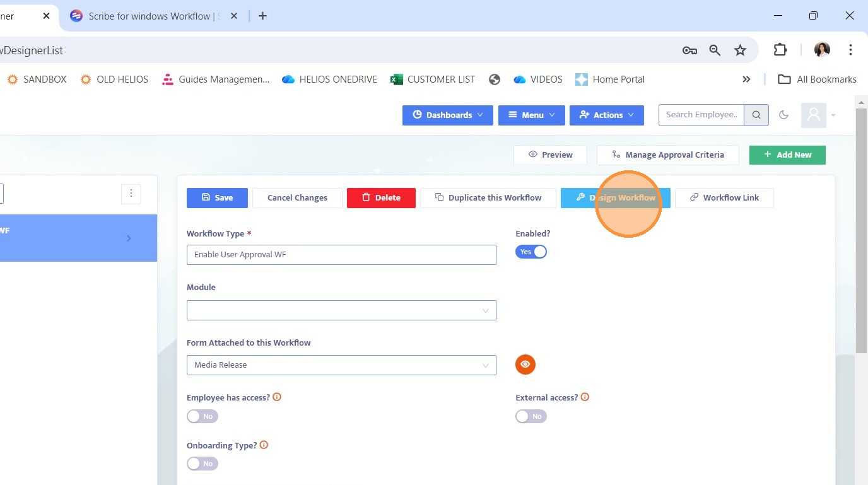This screenshot has width=868, height=485.
Task: Toggle the External access switch
Action: (531, 416)
